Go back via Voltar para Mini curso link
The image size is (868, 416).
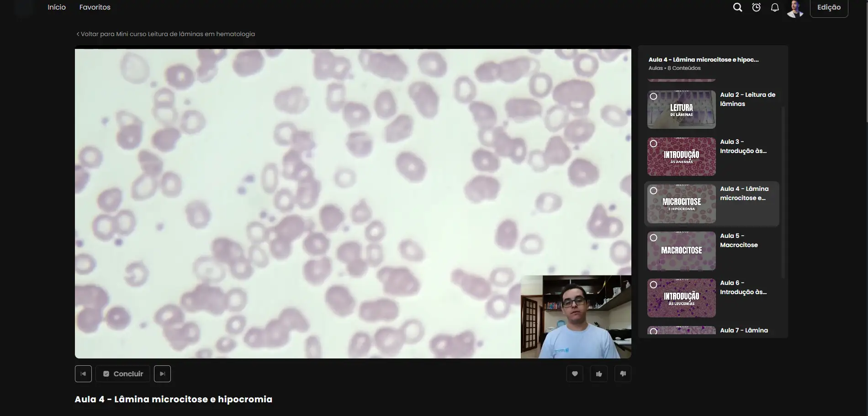click(166, 34)
